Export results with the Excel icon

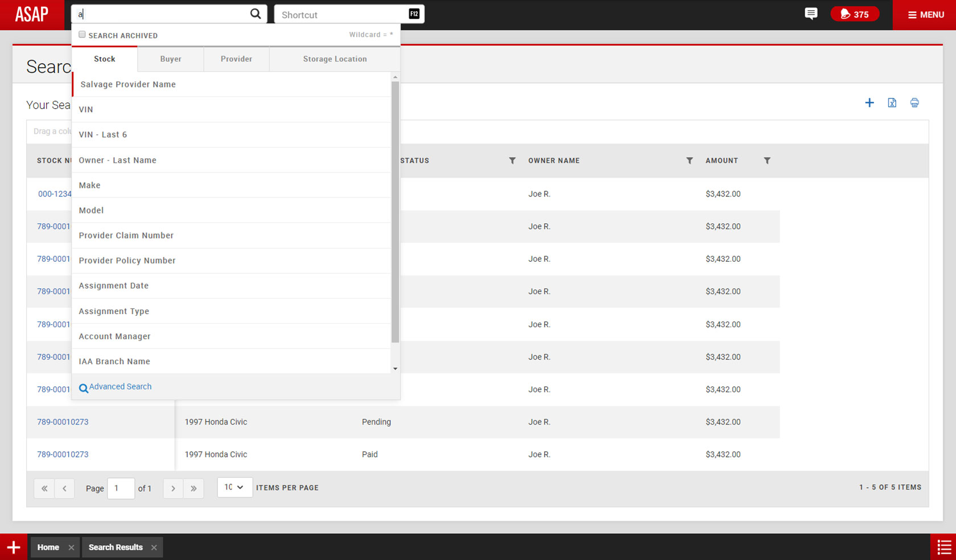892,103
